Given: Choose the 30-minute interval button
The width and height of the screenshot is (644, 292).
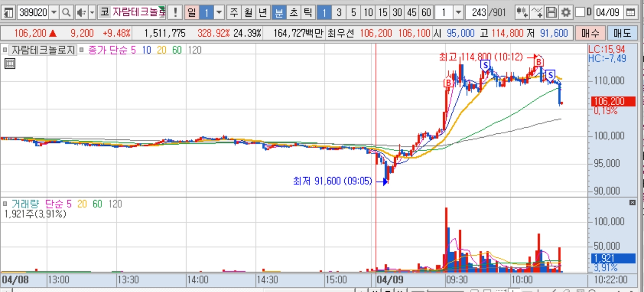Looking at the screenshot, I should tap(397, 12).
